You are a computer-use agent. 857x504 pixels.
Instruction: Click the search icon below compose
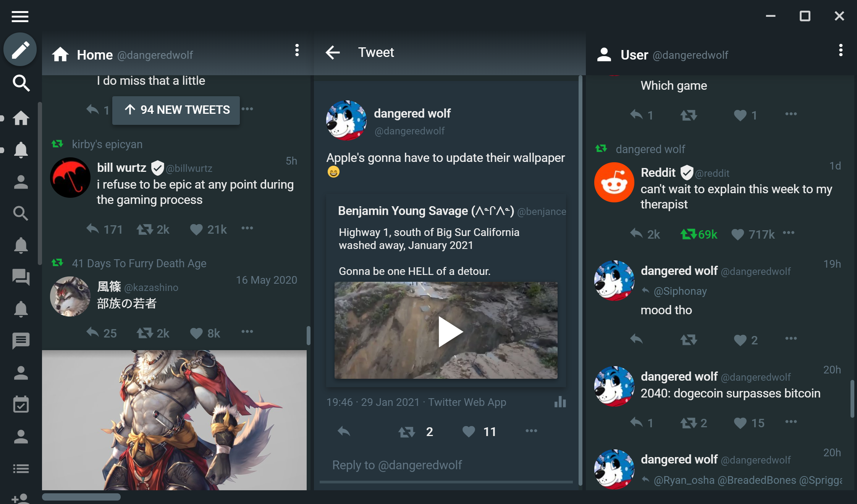coord(21,83)
